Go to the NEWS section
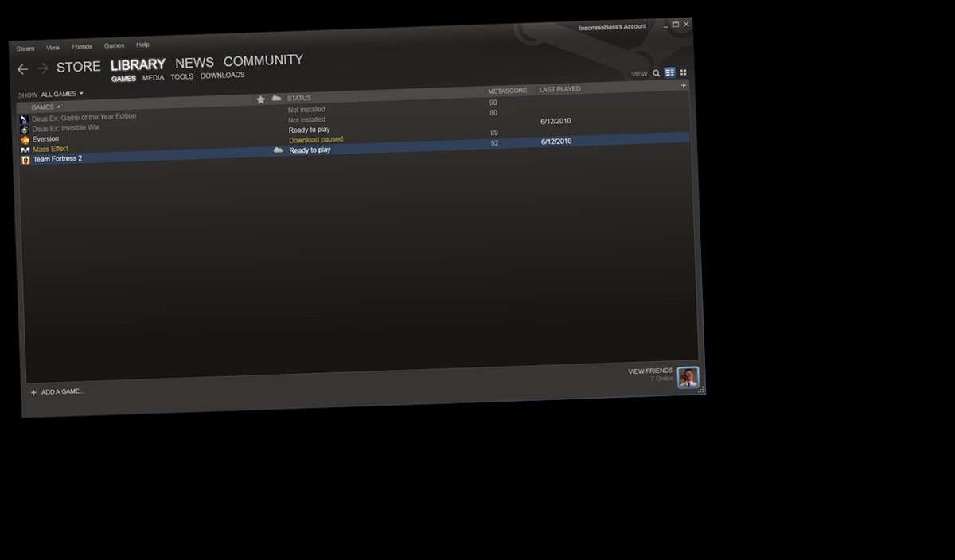The height and width of the screenshot is (560, 955). tap(194, 63)
